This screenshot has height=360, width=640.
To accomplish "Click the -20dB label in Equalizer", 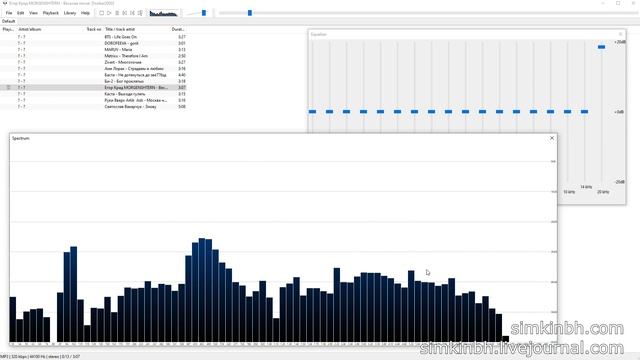I will 620,182.
